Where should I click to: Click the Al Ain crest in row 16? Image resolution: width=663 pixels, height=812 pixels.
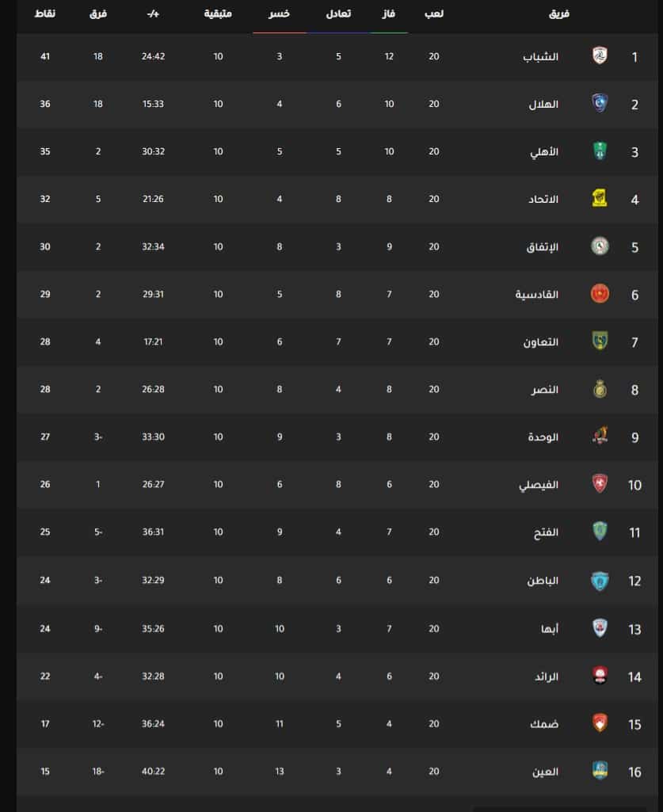600,771
